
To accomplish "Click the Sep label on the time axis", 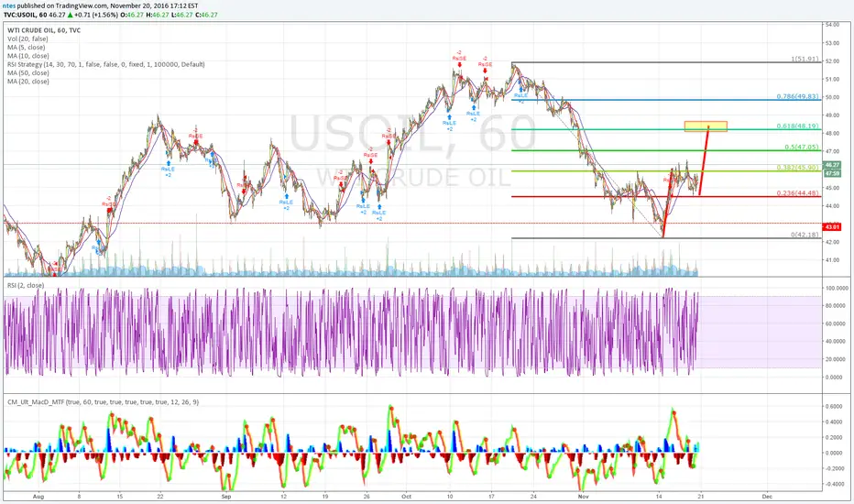I will pyautogui.click(x=226, y=497).
